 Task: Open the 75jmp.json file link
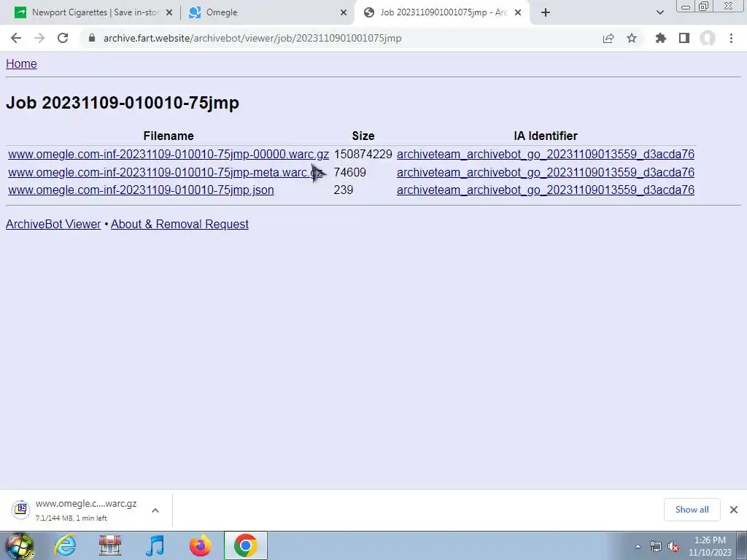point(141,190)
